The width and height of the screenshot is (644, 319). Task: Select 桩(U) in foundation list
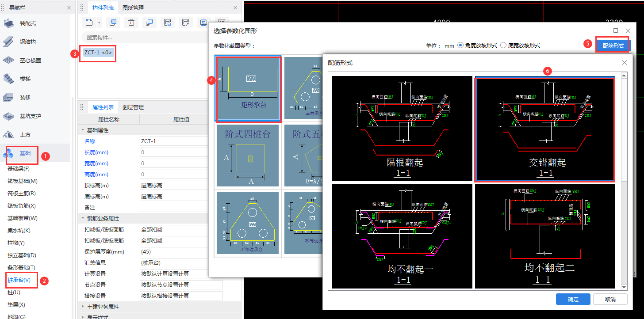pos(14,292)
